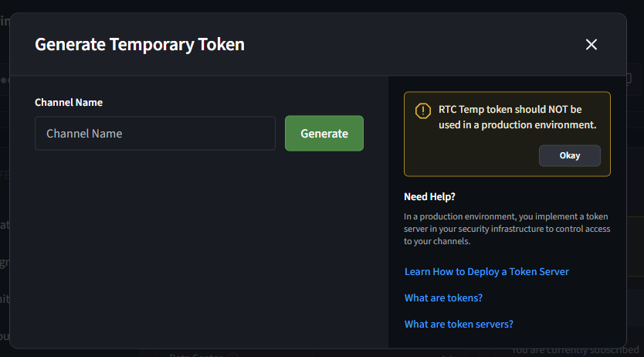Open Learn How to Deploy a Token Server
Image resolution: width=644 pixels, height=357 pixels.
[486, 272]
